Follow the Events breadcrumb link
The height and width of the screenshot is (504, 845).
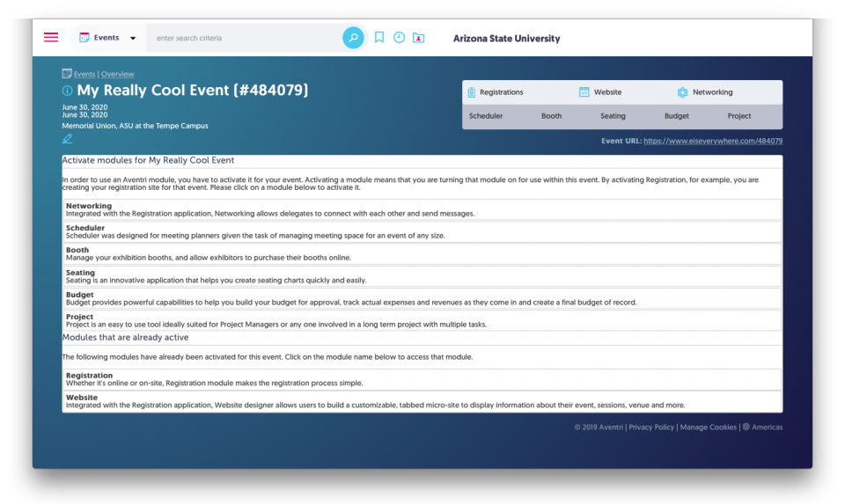click(84, 74)
